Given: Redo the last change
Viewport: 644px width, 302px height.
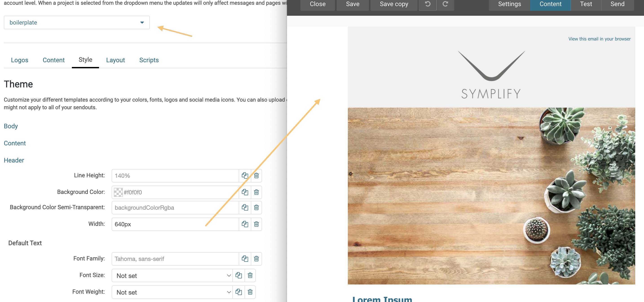Looking at the screenshot, I should click(x=446, y=4).
